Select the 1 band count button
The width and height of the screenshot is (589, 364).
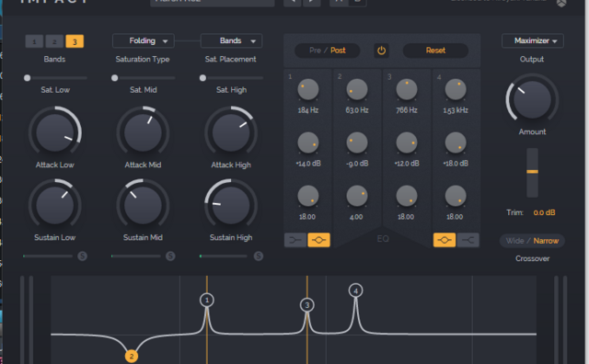tap(34, 41)
